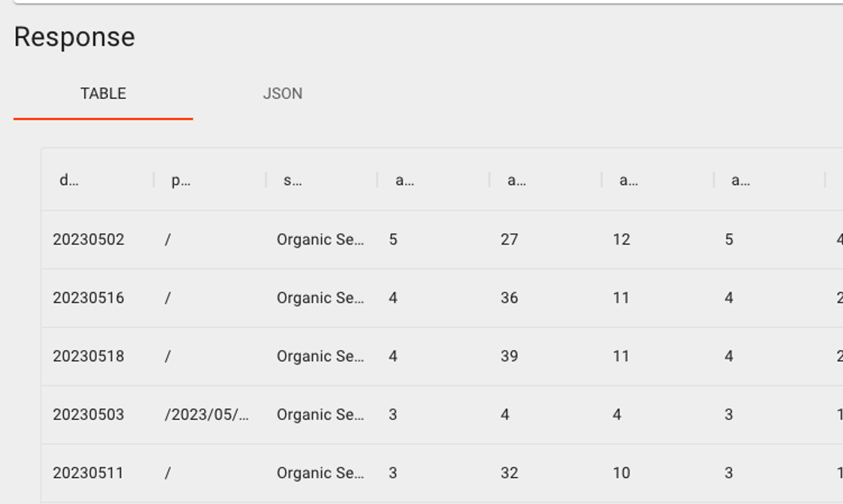Image resolution: width=843 pixels, height=504 pixels.
Task: Select the row dated 20230503
Action: point(89,414)
